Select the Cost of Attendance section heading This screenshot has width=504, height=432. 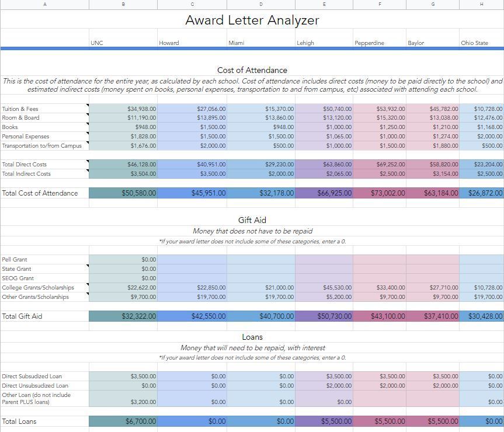click(252, 70)
